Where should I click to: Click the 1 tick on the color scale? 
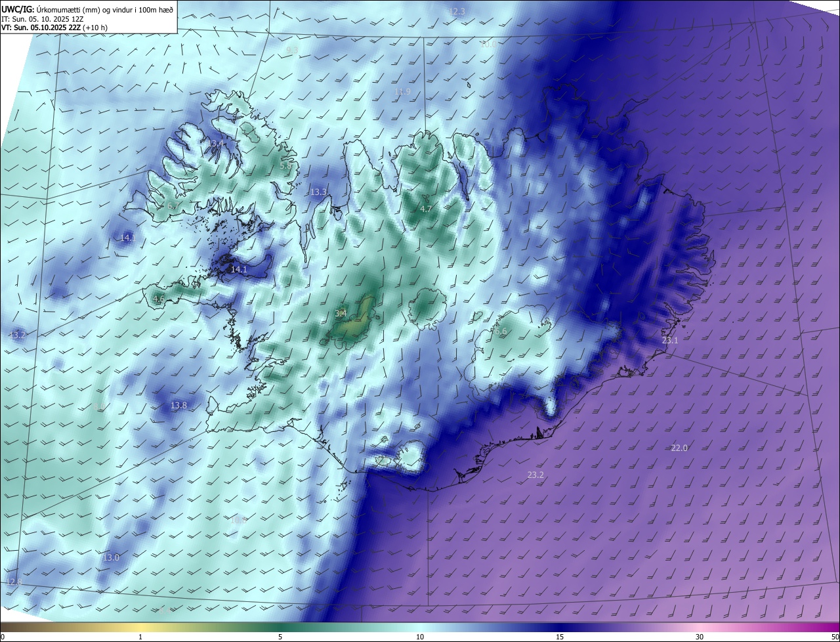(x=140, y=637)
